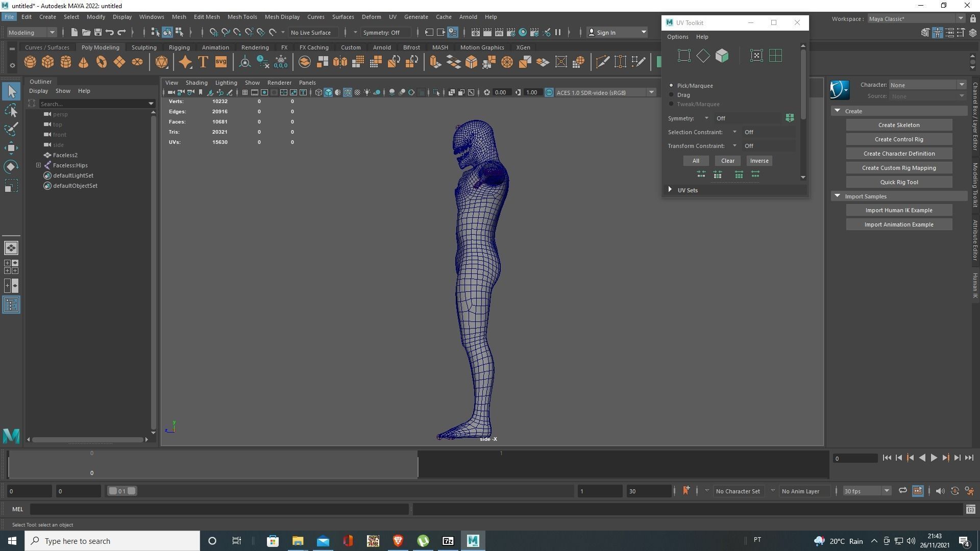Viewport: 980px width, 551px height.
Task: Click the Quick Rig Tool button
Action: (x=898, y=182)
